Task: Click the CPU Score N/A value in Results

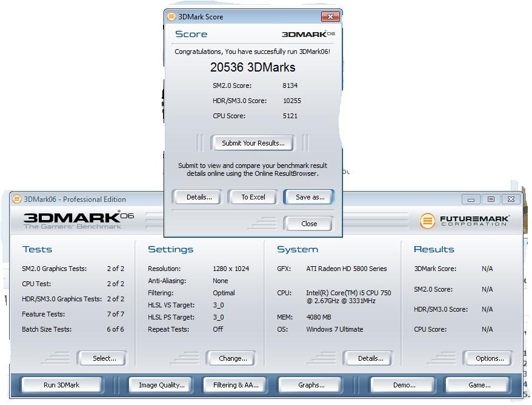Action: click(x=487, y=329)
